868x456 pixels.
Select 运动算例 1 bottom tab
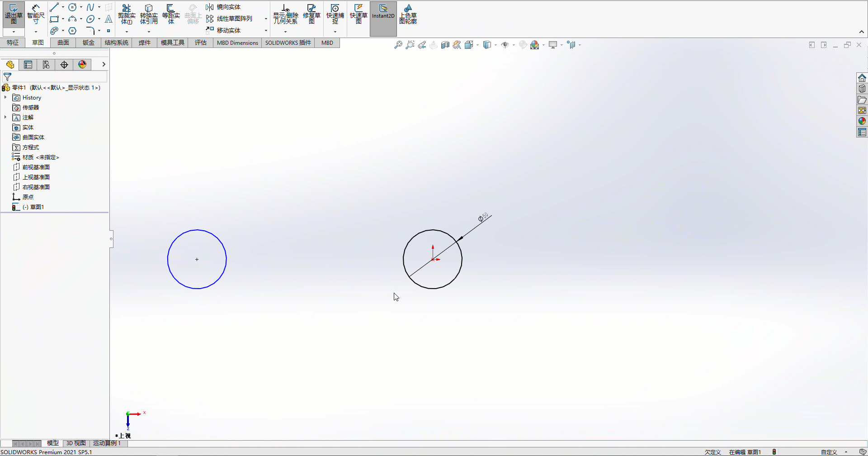pyautogui.click(x=107, y=443)
